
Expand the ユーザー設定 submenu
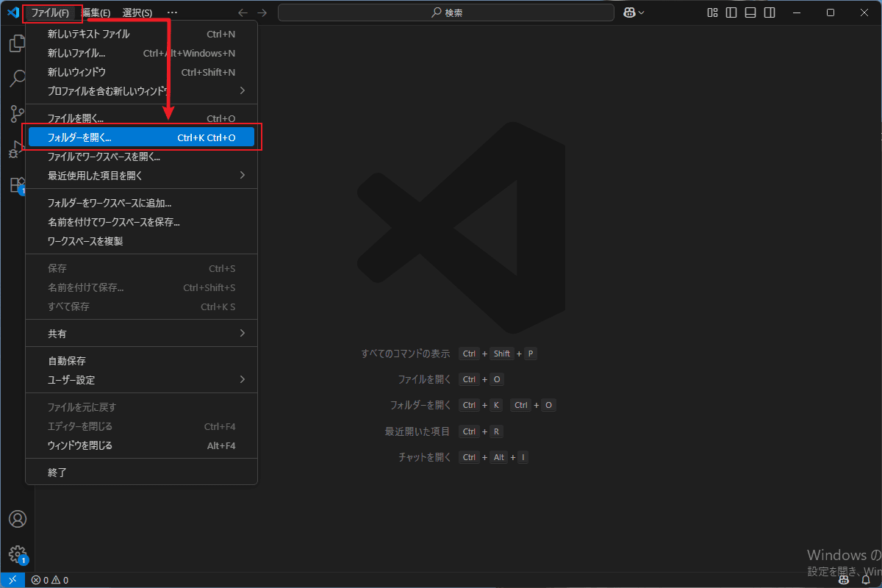tap(142, 380)
